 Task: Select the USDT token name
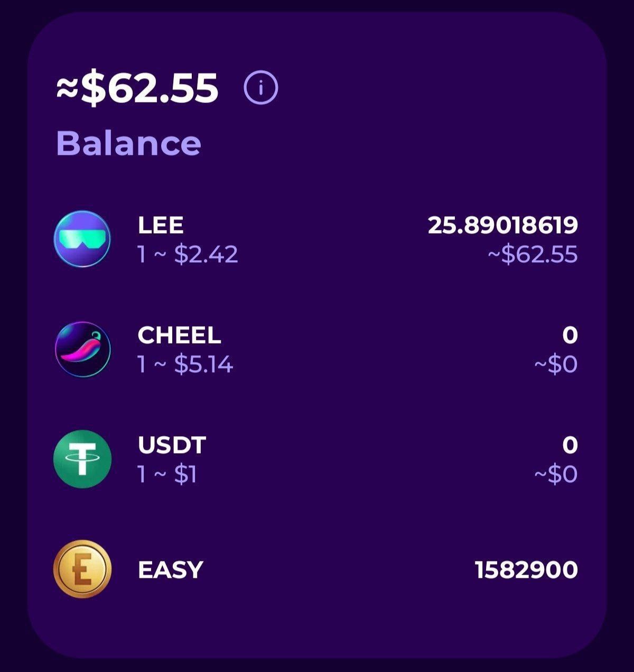pos(172,445)
